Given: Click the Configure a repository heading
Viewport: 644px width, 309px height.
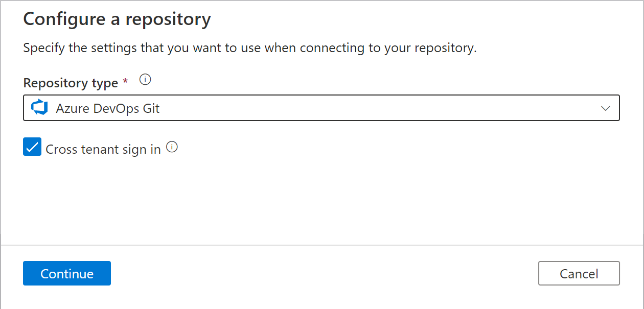Looking at the screenshot, I should 117,19.
